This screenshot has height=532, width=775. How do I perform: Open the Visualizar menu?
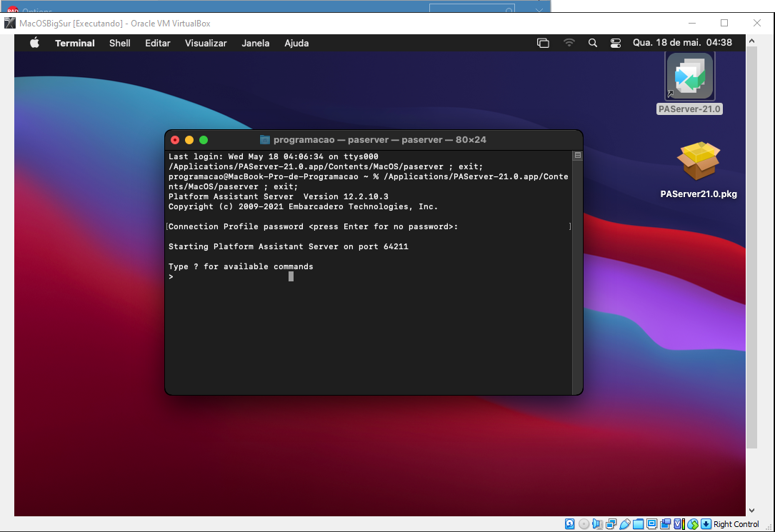206,43
